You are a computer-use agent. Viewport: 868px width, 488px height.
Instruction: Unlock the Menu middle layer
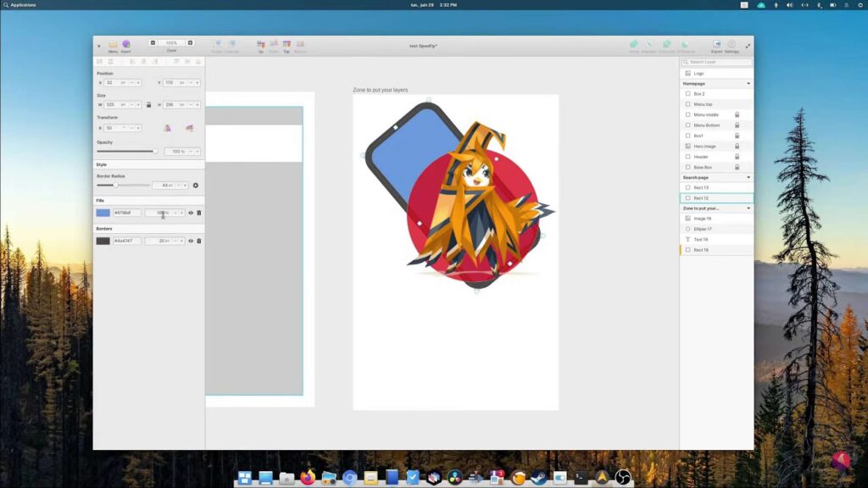point(737,114)
